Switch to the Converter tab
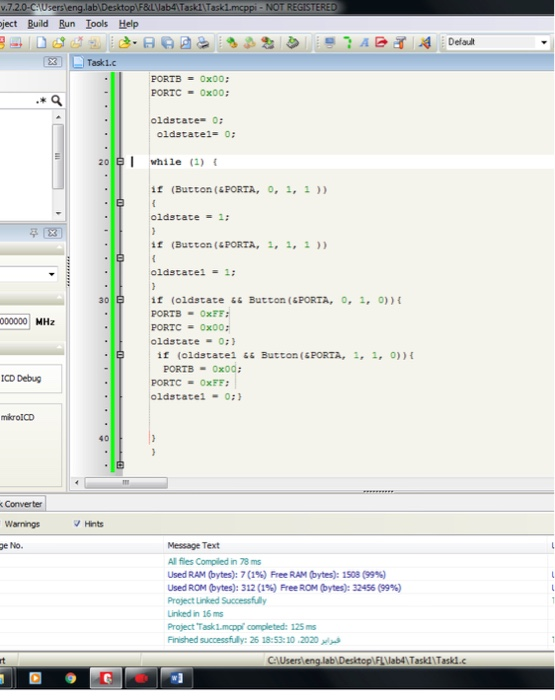This screenshot has width=555, height=700. (23, 504)
